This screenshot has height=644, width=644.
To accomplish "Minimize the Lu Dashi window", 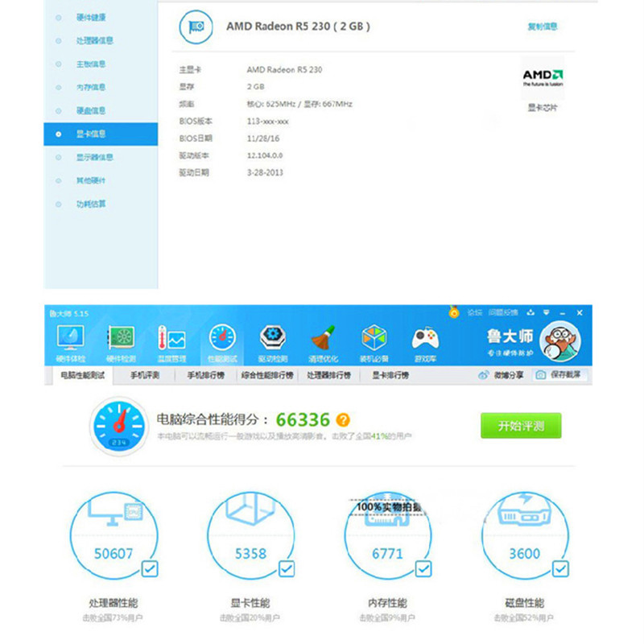I will (562, 313).
